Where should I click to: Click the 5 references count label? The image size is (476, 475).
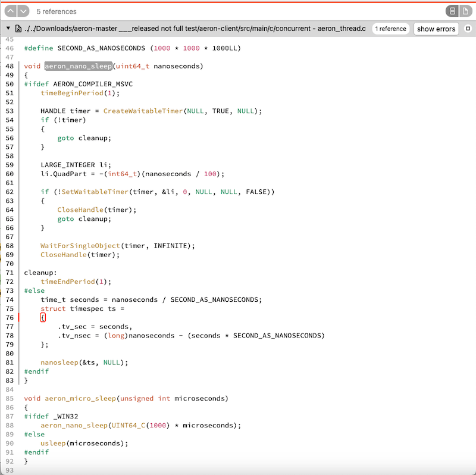point(57,11)
